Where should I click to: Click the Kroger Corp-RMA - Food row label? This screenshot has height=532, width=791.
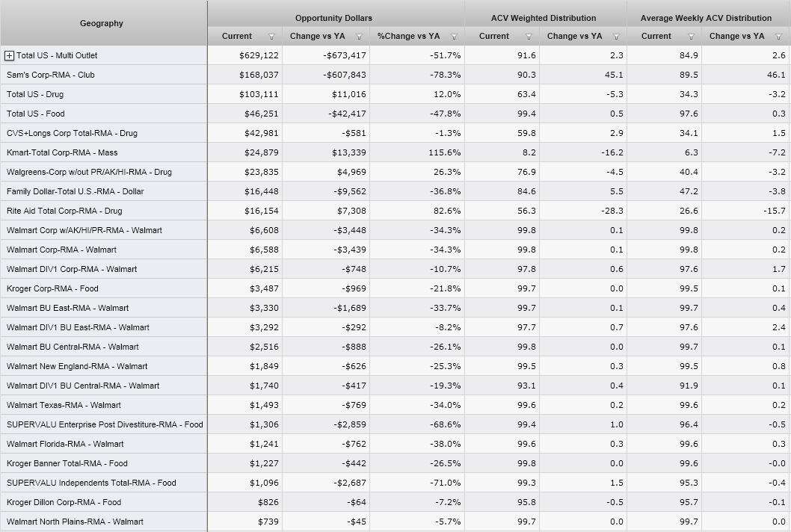[52, 288]
